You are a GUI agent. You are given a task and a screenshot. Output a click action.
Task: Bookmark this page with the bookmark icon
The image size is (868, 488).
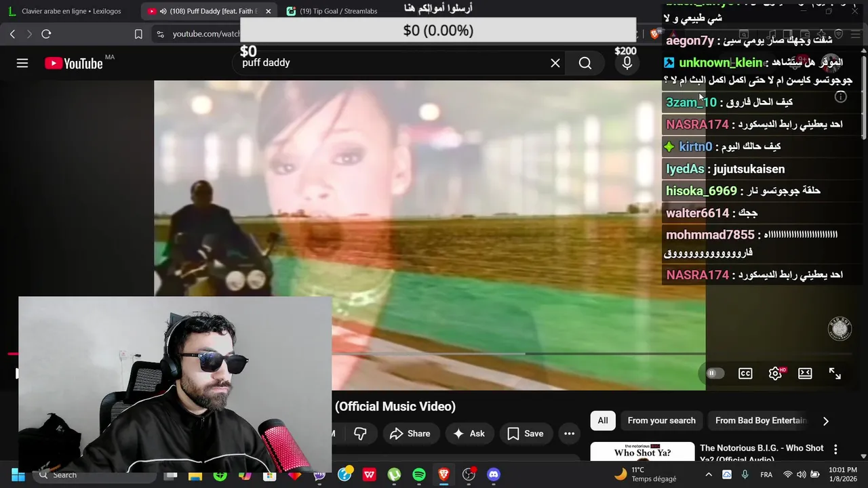(x=138, y=34)
